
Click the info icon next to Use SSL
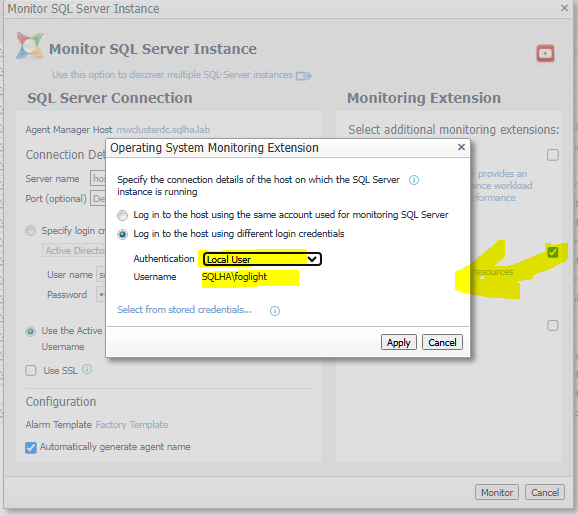(x=87, y=369)
